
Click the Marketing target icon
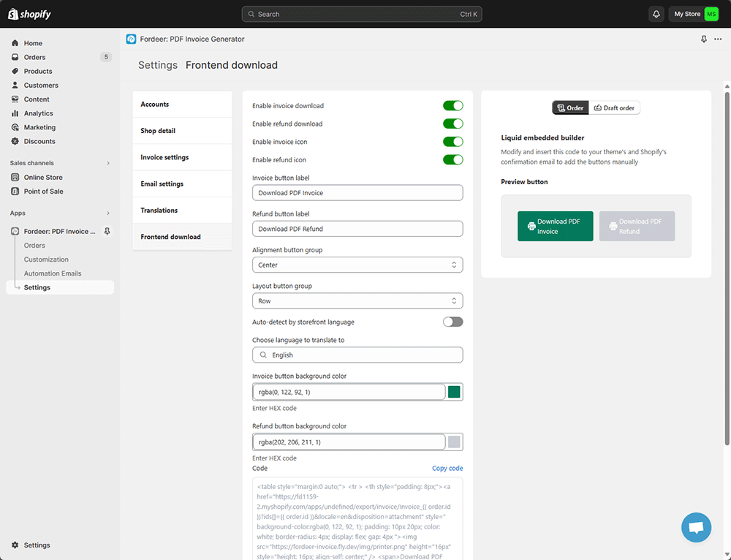point(15,126)
